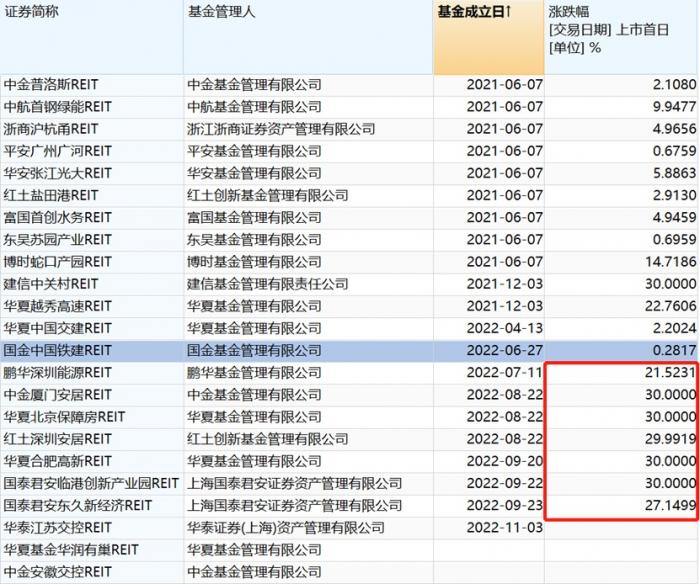Click the date 2022-07-11
This screenshot has height=584, width=700.
coord(505,373)
